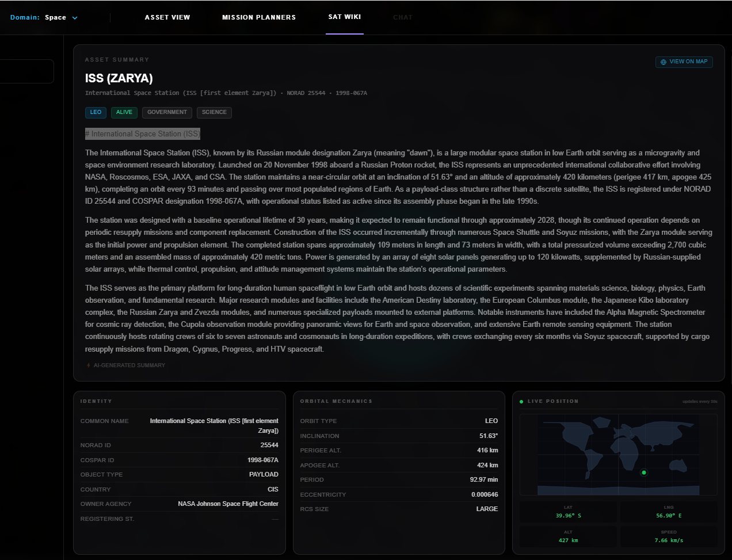Image resolution: width=732 pixels, height=560 pixels.
Task: Open the dimmed Chat tab
Action: pos(403,17)
